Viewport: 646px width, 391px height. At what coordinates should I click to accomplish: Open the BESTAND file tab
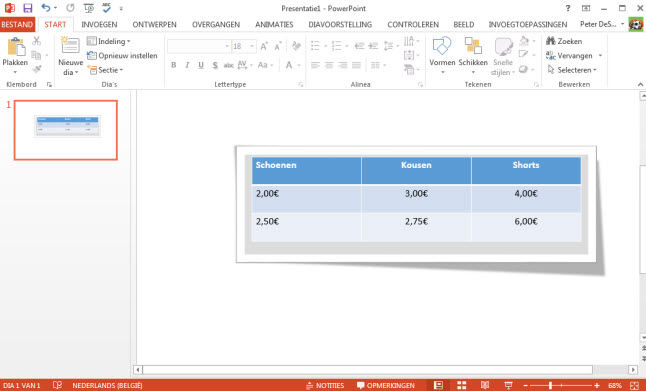pos(17,24)
